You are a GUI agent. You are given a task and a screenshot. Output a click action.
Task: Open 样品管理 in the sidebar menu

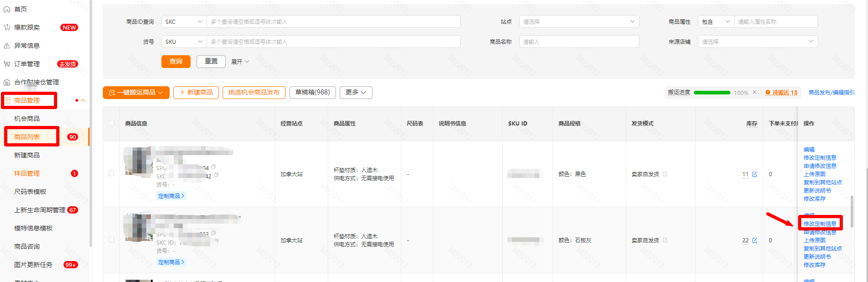(27, 173)
